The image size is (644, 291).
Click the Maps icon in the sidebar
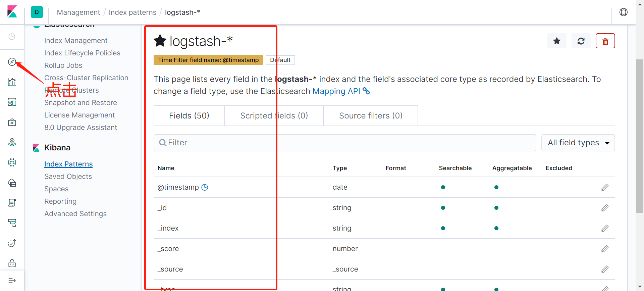pyautogui.click(x=12, y=142)
